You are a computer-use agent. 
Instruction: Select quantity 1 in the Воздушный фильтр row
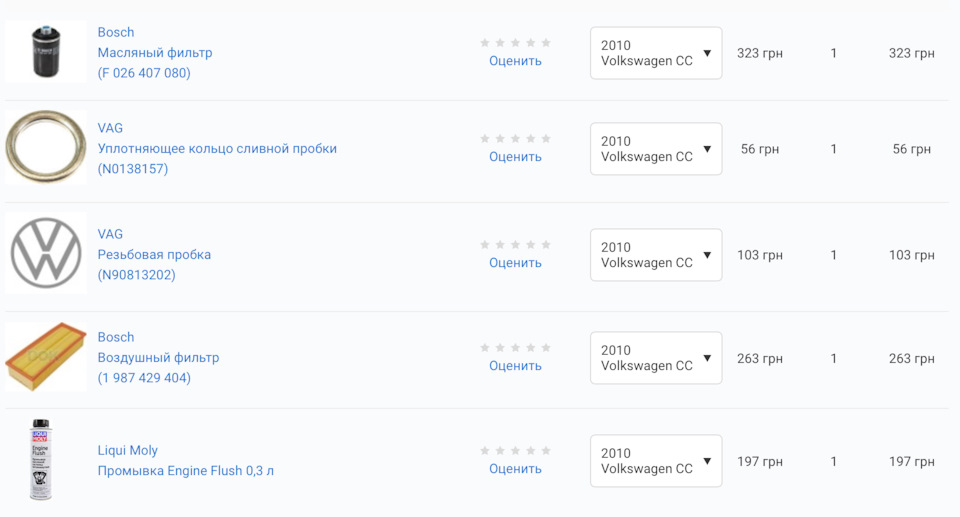click(x=833, y=358)
